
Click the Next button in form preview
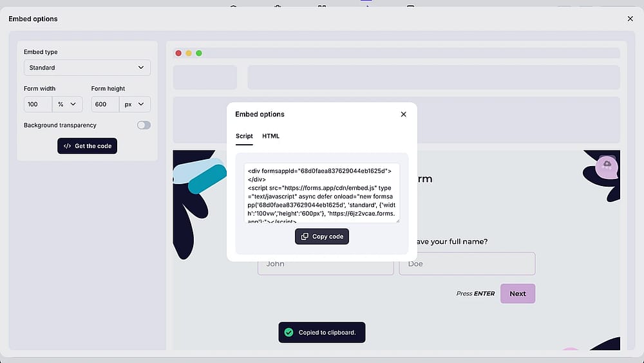(518, 293)
